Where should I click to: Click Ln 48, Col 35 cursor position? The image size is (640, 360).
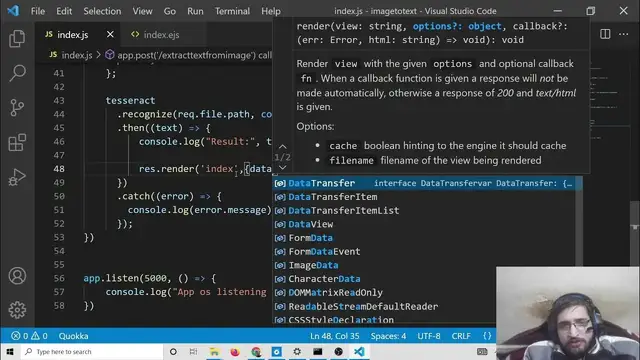point(335,336)
